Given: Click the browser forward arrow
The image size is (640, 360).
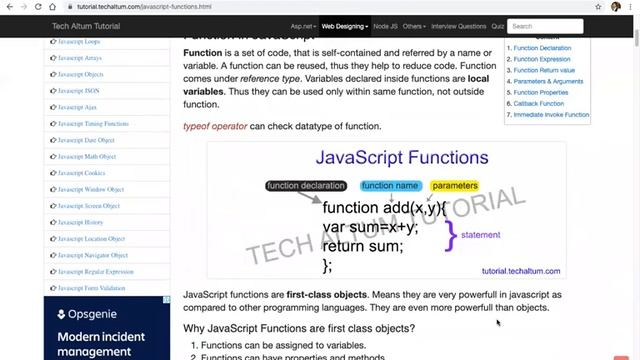Looking at the screenshot, I should tap(24, 7).
